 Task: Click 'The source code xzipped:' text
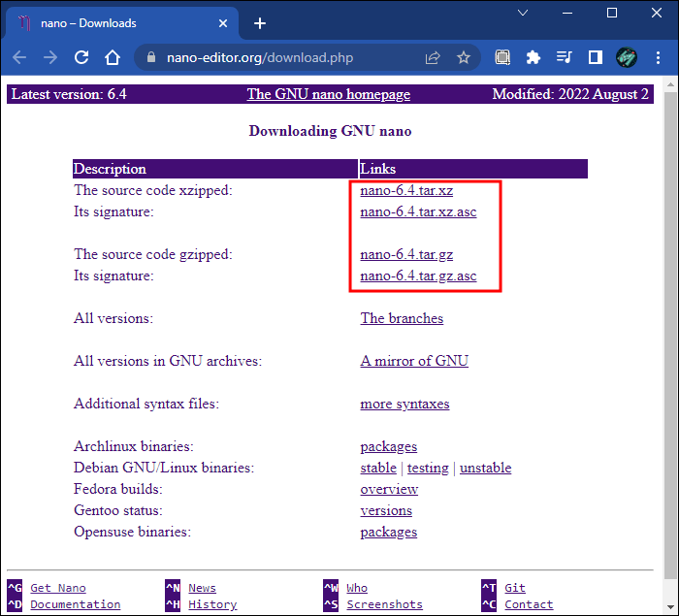tap(153, 190)
